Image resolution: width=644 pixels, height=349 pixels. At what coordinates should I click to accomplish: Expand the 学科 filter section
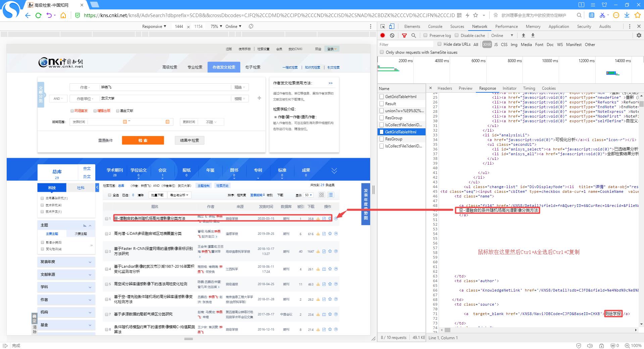pos(66,287)
